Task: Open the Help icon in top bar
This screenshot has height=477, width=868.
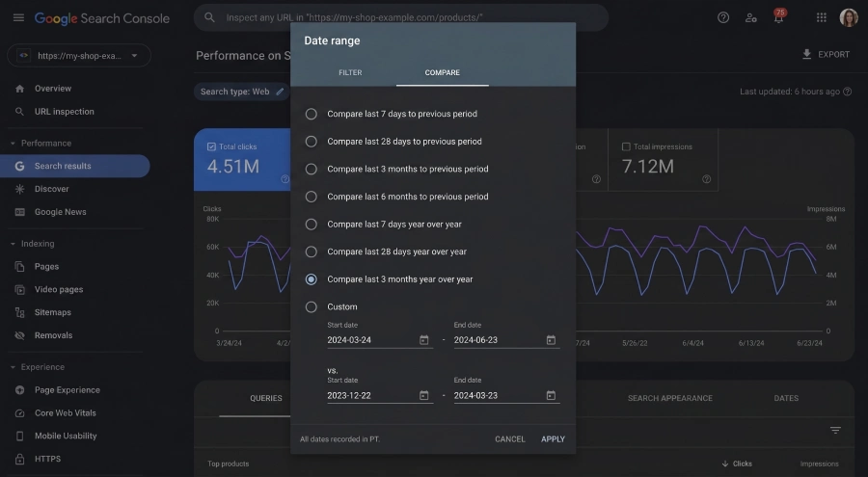Action: 723,17
